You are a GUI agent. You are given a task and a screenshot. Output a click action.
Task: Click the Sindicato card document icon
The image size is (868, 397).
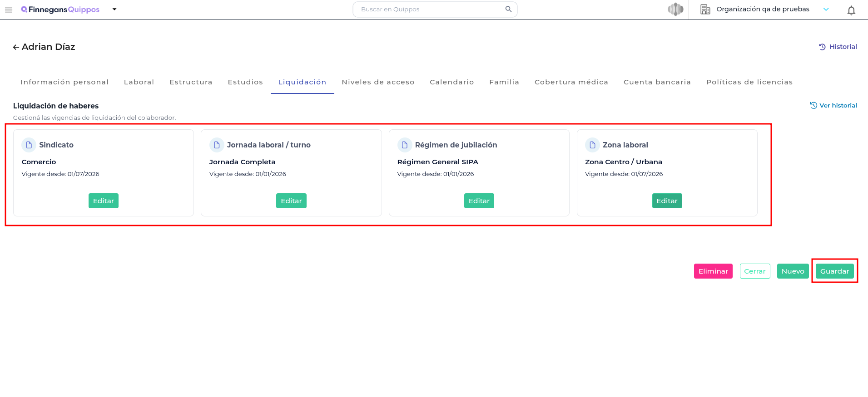point(29,145)
